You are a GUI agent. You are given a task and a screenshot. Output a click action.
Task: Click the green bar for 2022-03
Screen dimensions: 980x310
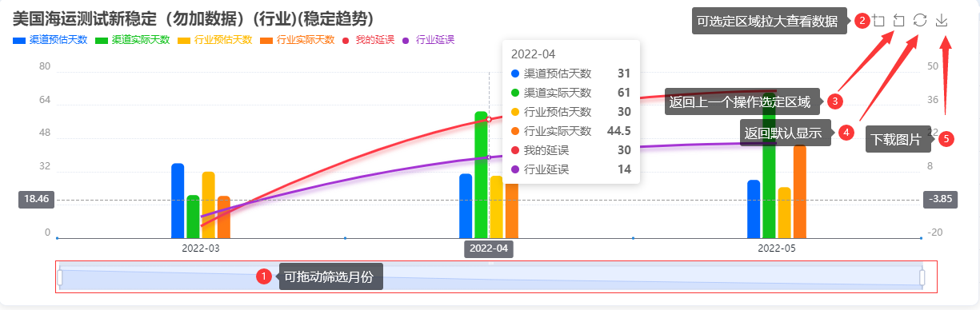193,217
